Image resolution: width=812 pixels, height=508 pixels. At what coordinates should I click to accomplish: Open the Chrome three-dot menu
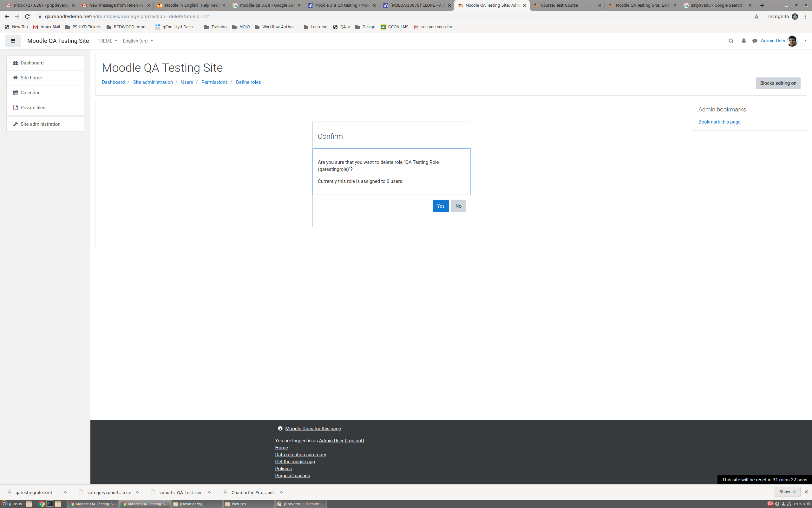805,17
